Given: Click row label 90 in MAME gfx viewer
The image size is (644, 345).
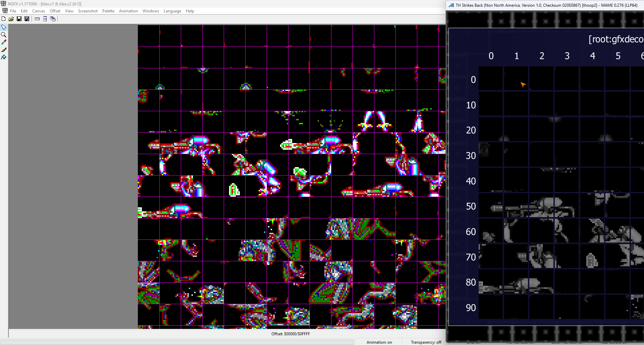Looking at the screenshot, I should tap(471, 308).
